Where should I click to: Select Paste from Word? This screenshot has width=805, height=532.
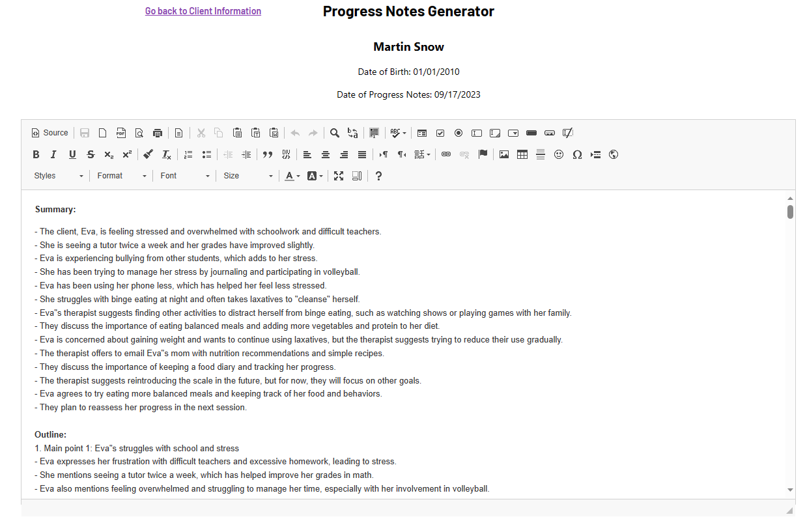tap(274, 133)
